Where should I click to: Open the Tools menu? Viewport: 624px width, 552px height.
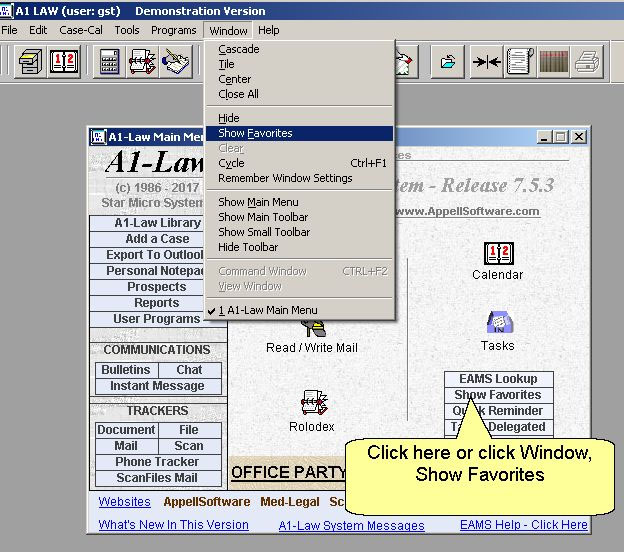coord(127,30)
